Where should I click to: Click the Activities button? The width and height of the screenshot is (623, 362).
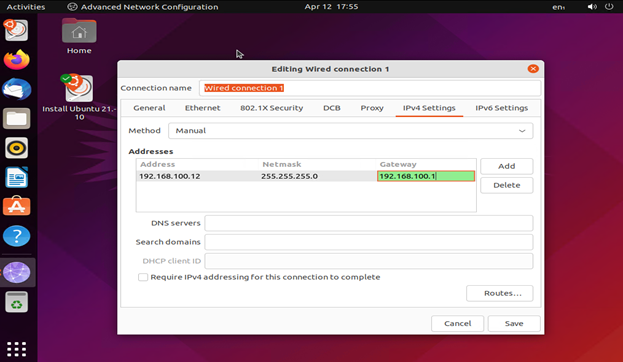pos(26,7)
